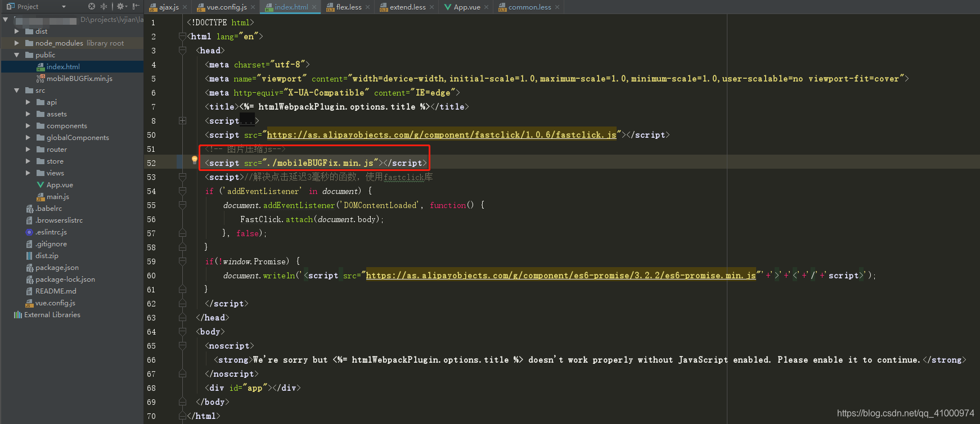The image size is (980, 424).
Task: Click the mobileBUGFix.min.js script src path
Action: pyautogui.click(x=320, y=163)
